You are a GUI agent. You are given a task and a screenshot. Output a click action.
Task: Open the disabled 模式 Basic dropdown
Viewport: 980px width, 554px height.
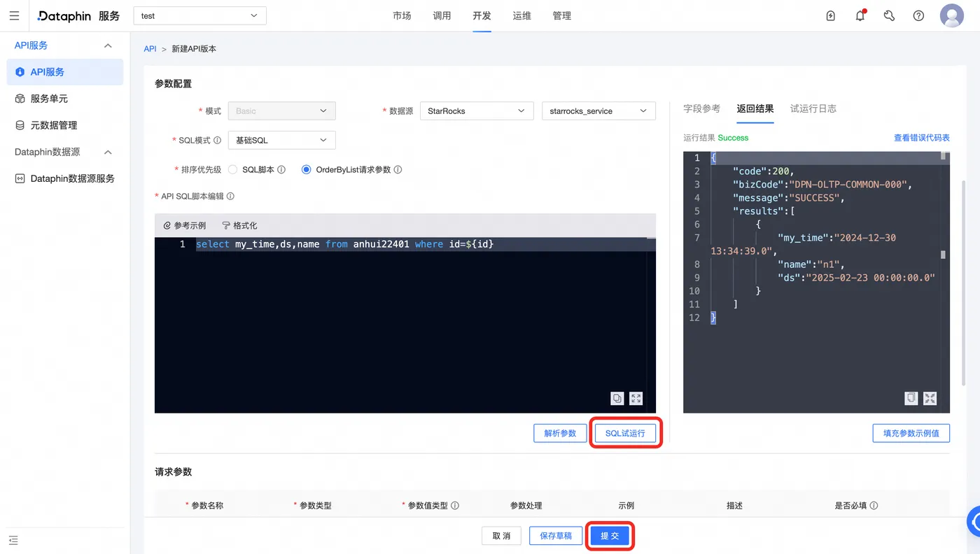click(281, 111)
